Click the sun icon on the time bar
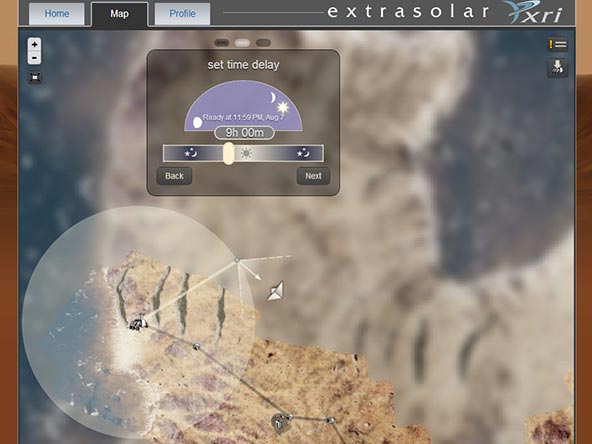 pos(246,153)
